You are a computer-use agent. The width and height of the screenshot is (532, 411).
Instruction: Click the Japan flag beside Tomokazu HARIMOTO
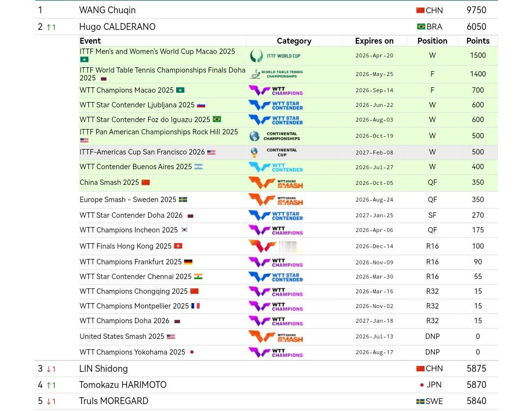422,385
